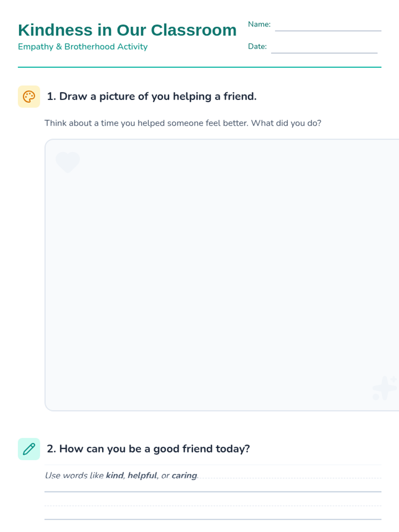Click the faint heart icon in drawing box
This screenshot has height=532, width=399.
[x=68, y=162]
